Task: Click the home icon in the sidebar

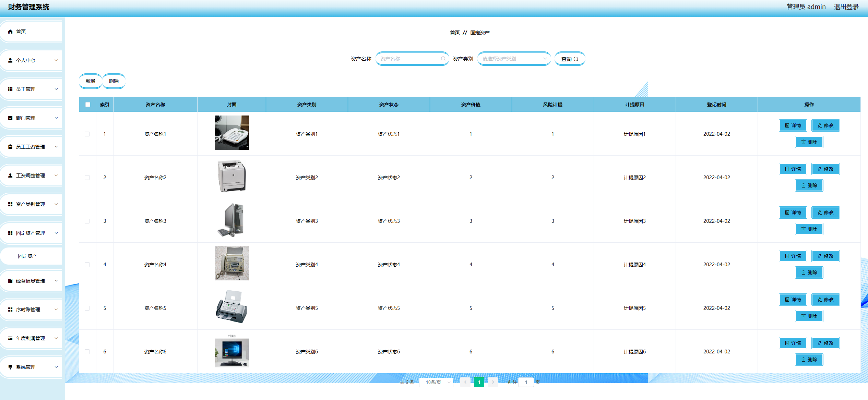Action: [x=10, y=32]
